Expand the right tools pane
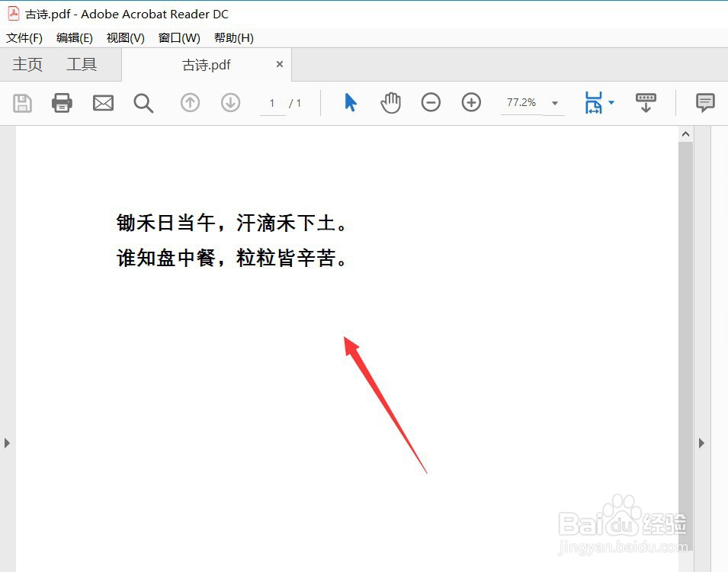Viewport: 728px width, 572px height. click(x=701, y=443)
